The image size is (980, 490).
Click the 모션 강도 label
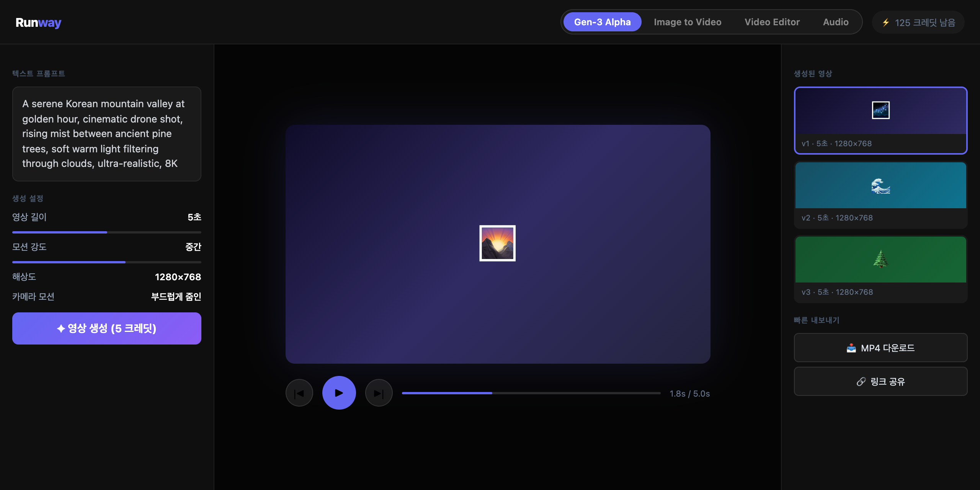(29, 247)
